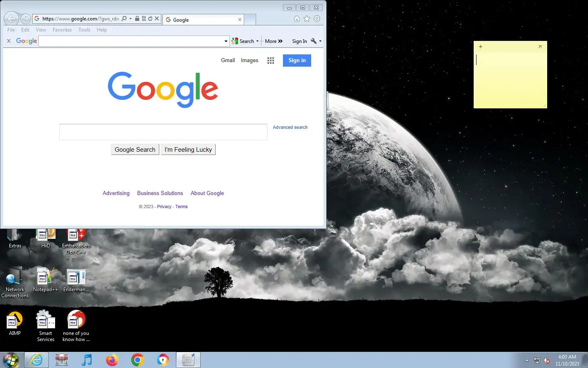This screenshot has height=368, width=588.
Task: Open Images link on Google page
Action: tap(249, 60)
